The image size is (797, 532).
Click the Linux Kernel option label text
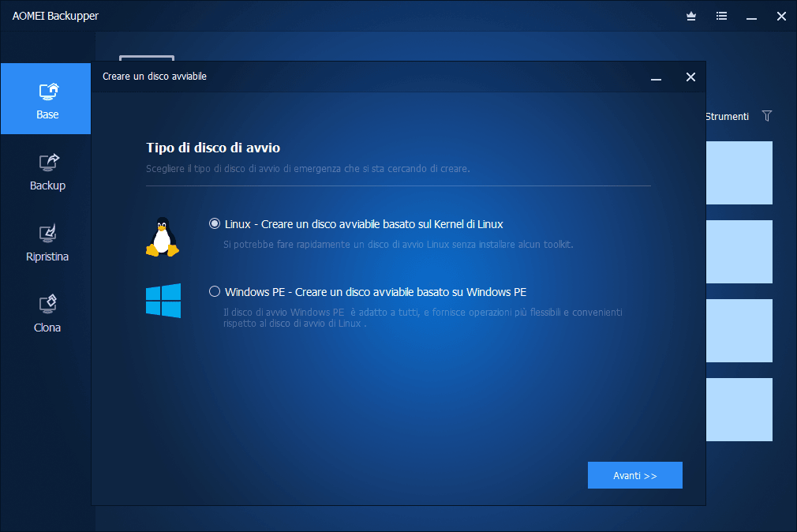tap(364, 224)
